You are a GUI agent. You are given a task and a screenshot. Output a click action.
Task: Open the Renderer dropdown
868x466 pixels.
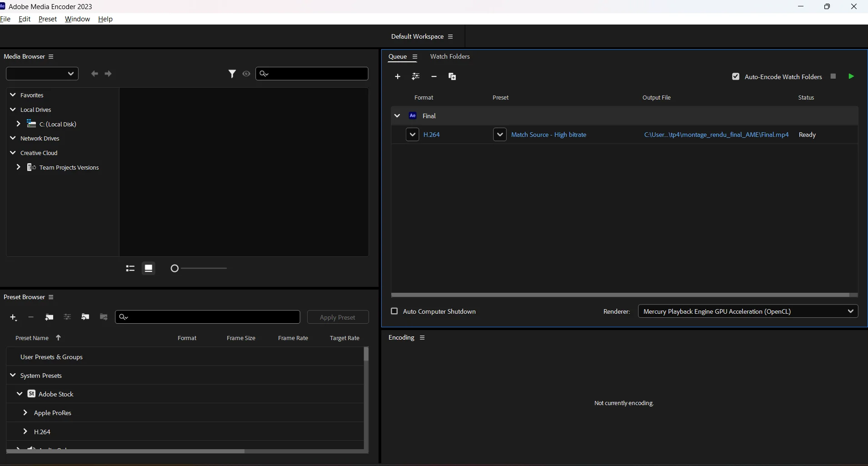(x=748, y=311)
